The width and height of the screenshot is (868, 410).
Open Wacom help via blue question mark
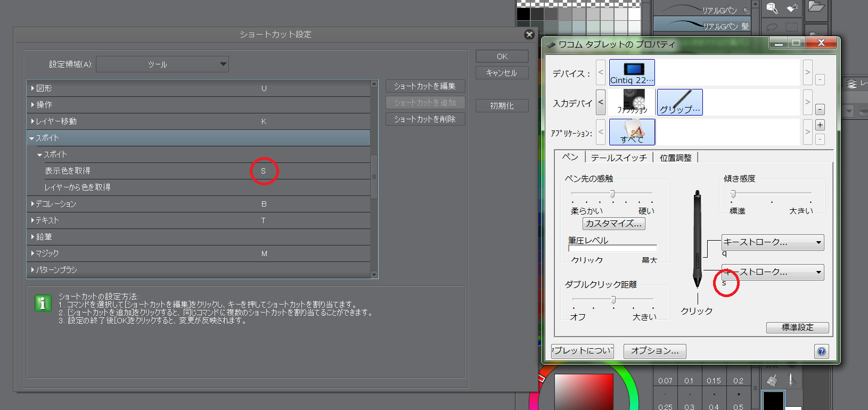(822, 351)
